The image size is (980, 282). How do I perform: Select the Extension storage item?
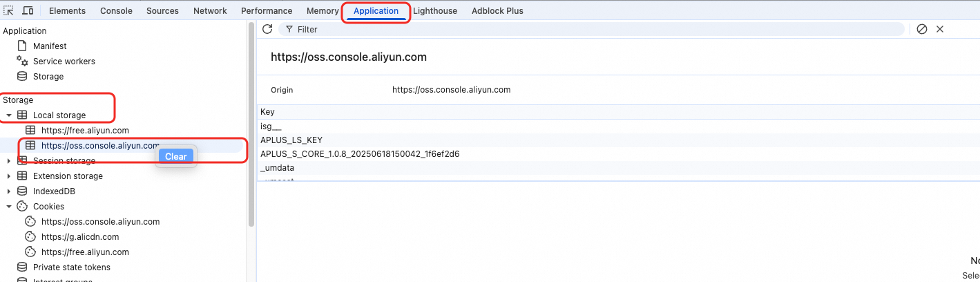(68, 176)
